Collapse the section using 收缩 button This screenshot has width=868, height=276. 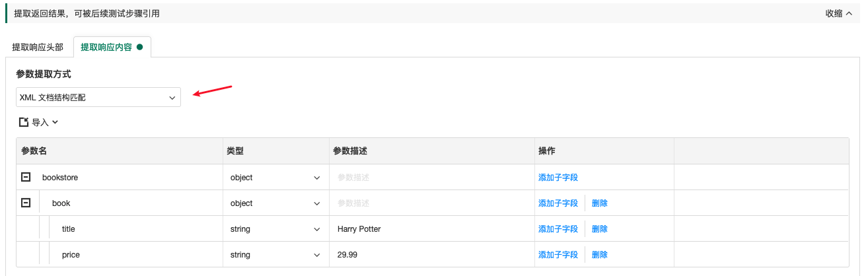pyautogui.click(x=838, y=13)
